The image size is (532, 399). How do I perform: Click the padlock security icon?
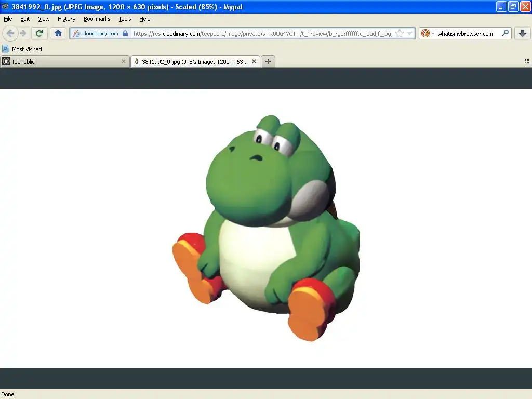tap(125, 33)
